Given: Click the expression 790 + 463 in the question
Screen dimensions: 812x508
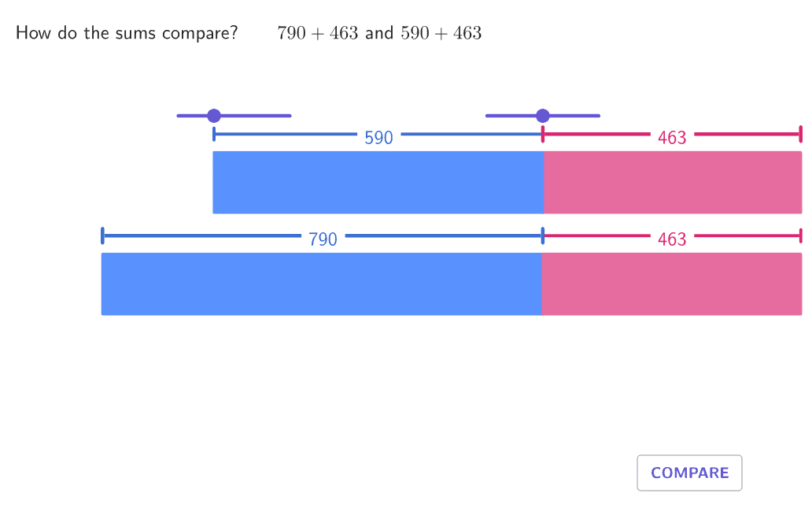Looking at the screenshot, I should click(317, 33).
